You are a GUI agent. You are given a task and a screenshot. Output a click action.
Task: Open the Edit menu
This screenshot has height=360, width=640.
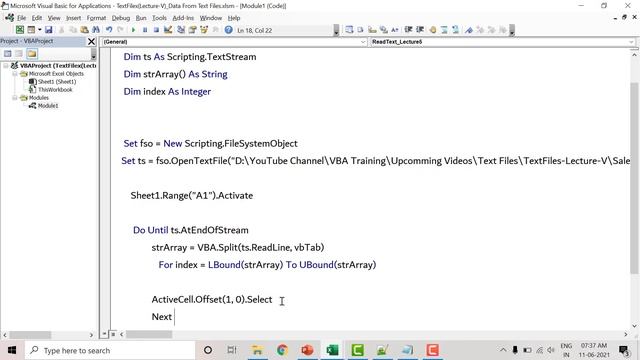pyautogui.click(x=37, y=18)
